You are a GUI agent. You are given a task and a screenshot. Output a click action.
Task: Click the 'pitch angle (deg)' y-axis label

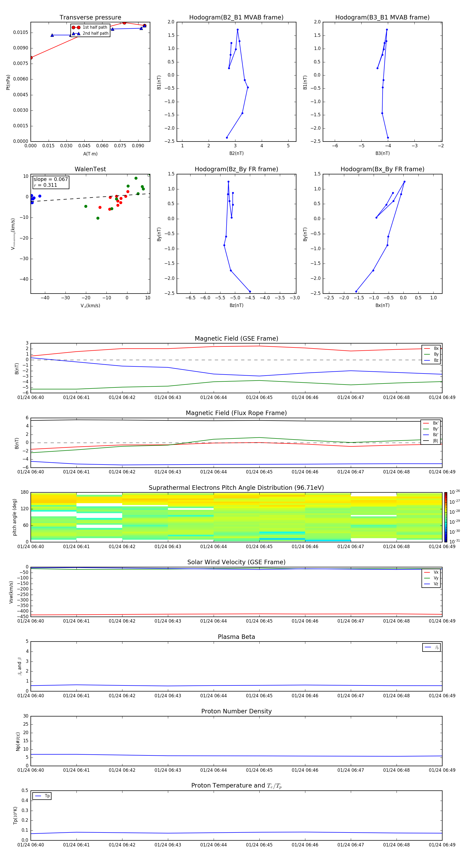tap(14, 517)
